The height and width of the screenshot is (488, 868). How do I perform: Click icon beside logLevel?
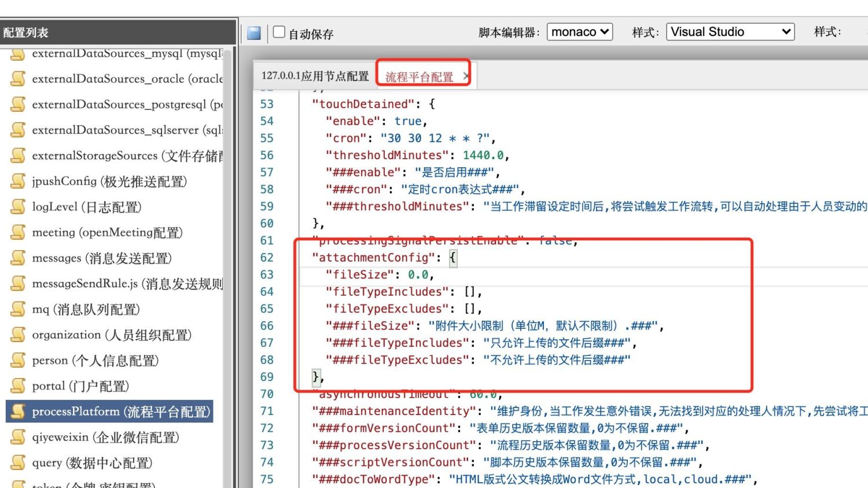(19, 206)
